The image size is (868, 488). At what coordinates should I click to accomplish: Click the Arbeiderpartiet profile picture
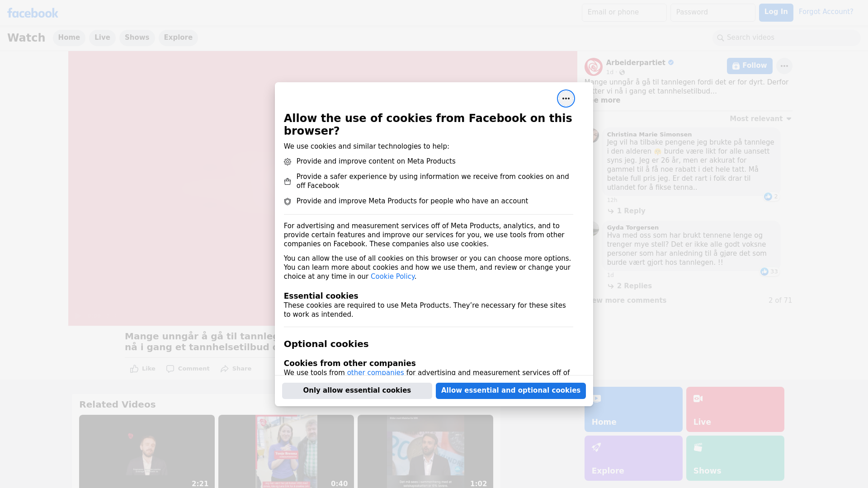coord(593,67)
